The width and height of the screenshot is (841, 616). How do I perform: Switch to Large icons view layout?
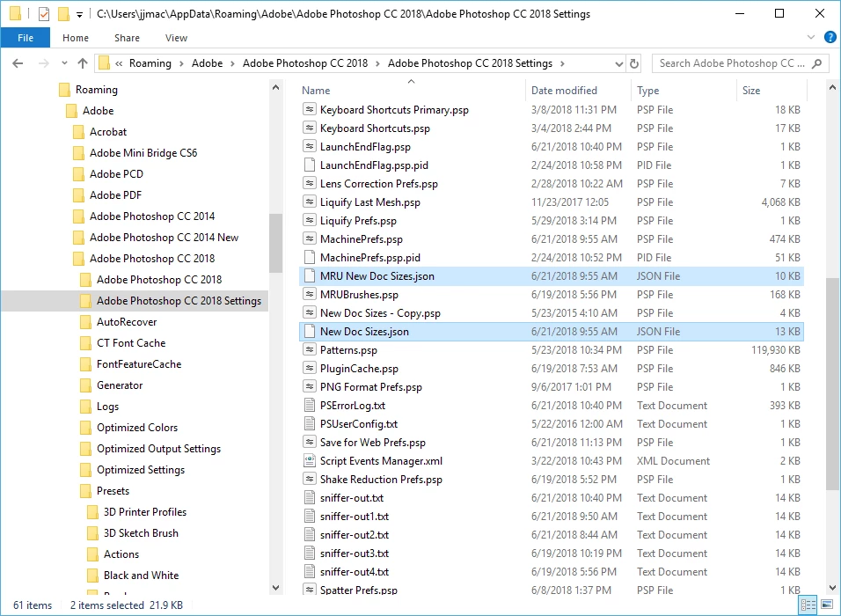(827, 605)
